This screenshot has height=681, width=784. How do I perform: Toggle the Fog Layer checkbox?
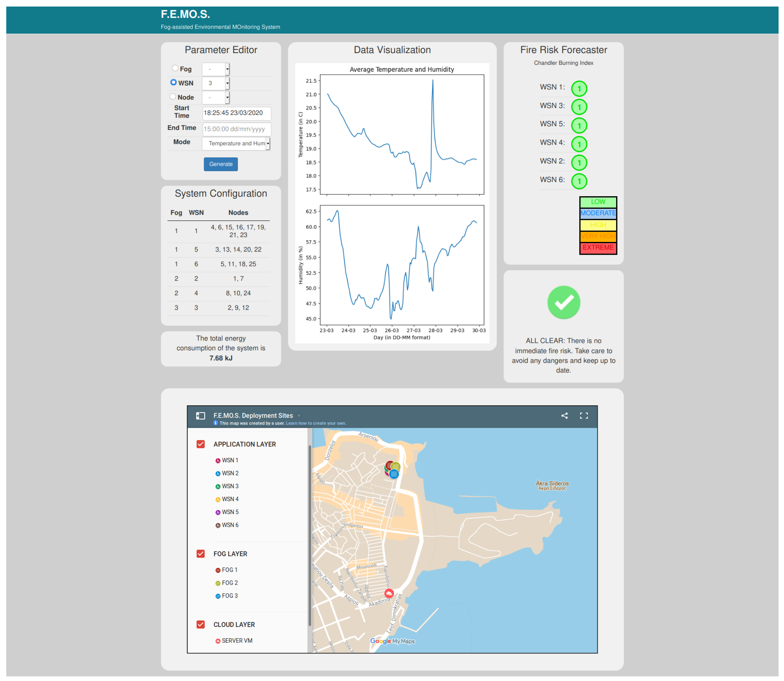[x=201, y=554]
